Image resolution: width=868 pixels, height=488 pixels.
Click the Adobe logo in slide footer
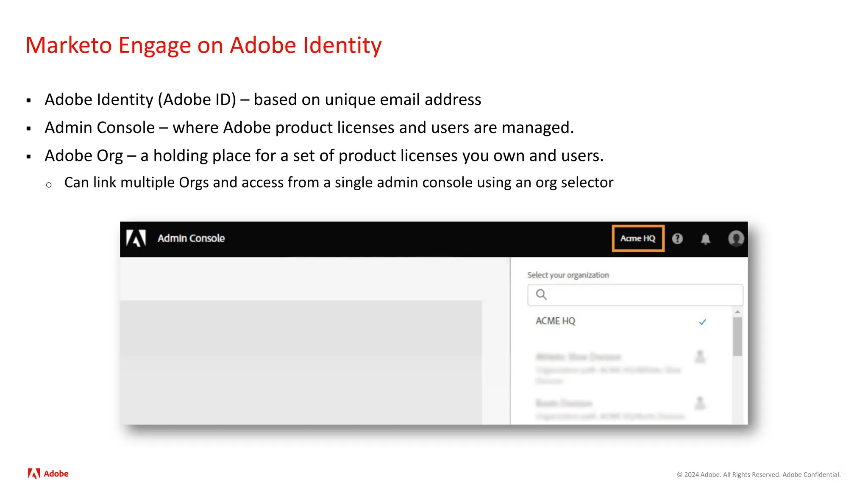48,474
